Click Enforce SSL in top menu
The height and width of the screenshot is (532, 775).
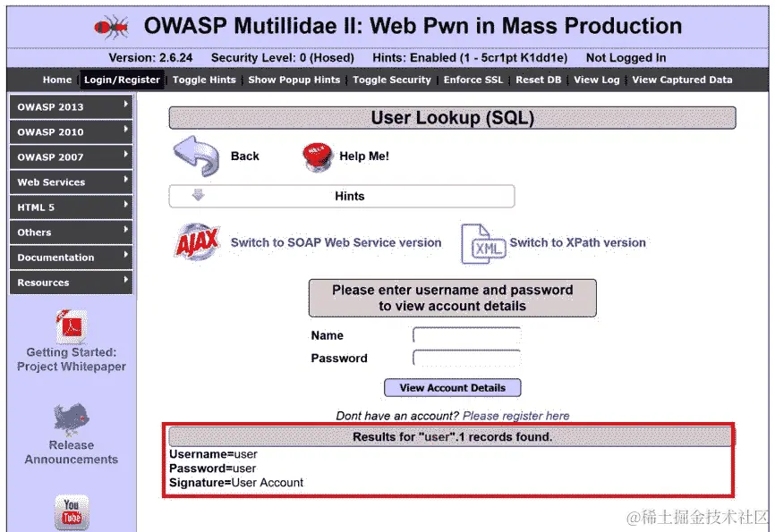pyautogui.click(x=473, y=80)
